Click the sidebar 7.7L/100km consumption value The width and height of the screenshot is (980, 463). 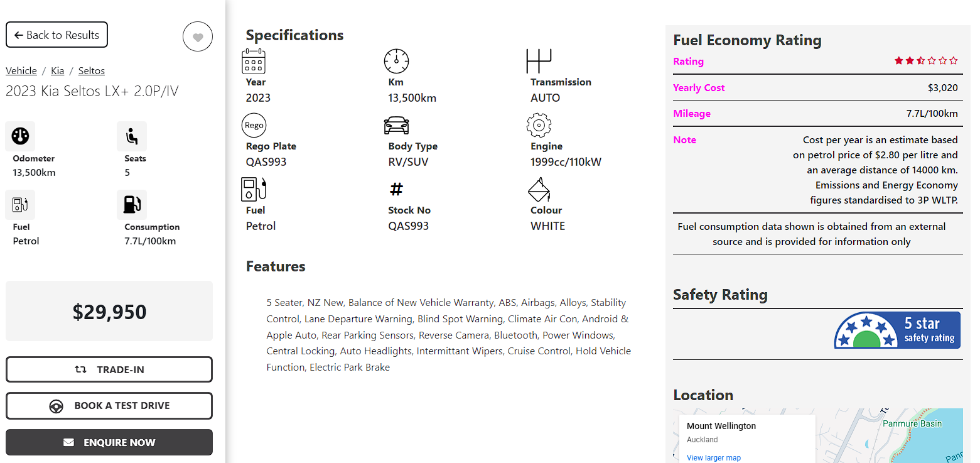point(150,241)
